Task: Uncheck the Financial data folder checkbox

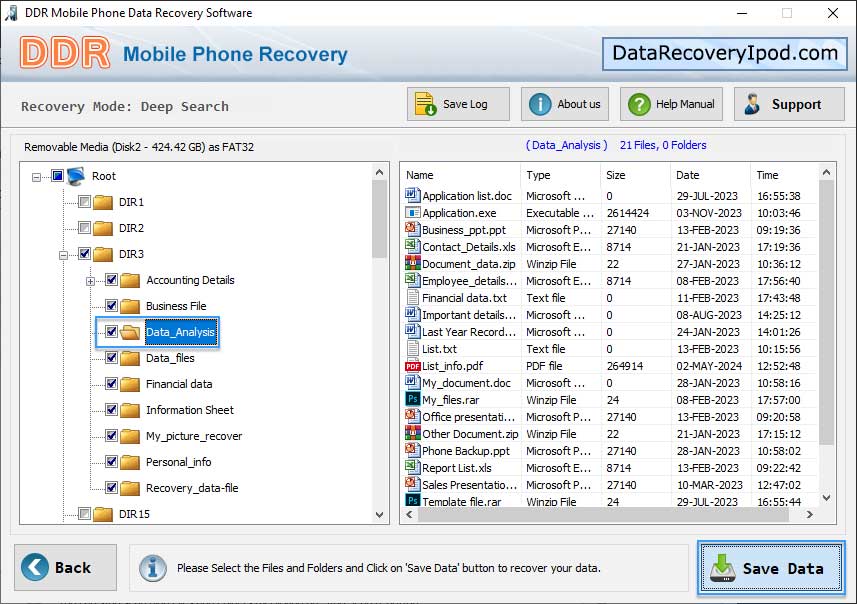Action: [111, 384]
